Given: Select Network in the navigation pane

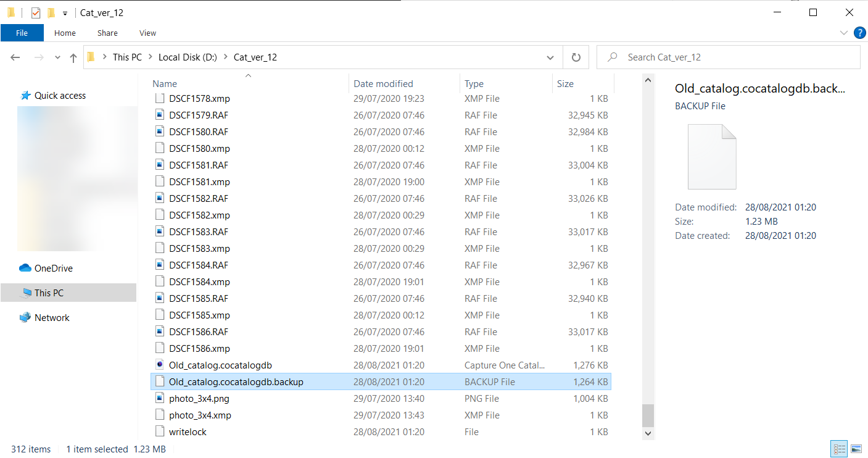Looking at the screenshot, I should 52,318.
